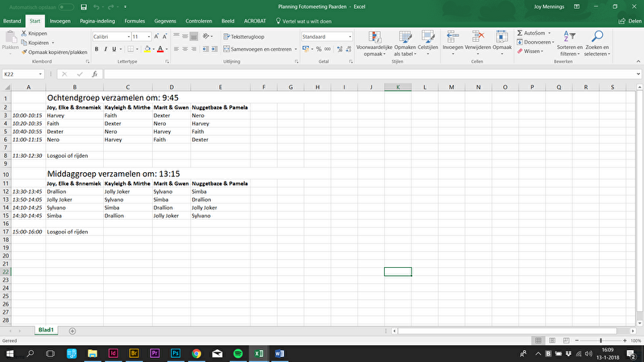Toggle Underline formatting
This screenshot has height=362, width=644.
pyautogui.click(x=114, y=49)
